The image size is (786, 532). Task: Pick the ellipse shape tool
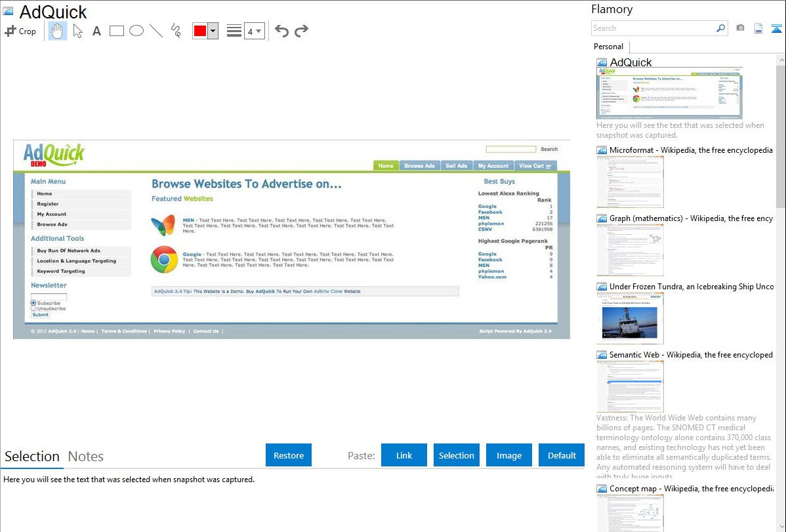tap(136, 31)
